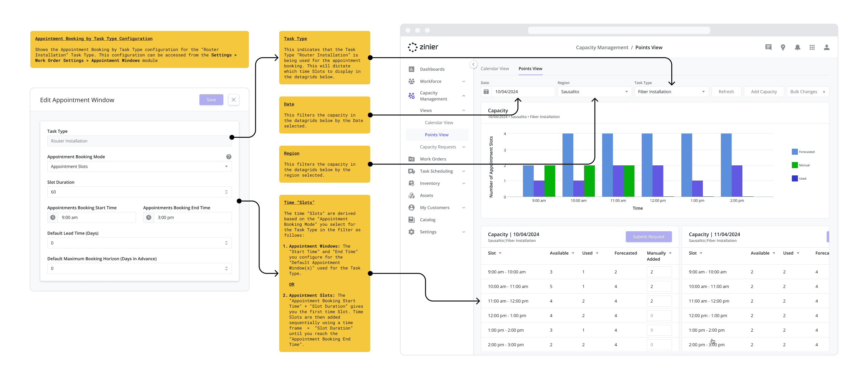Click the lightbulb tips icon
Screen dimensions: 868x379
point(783,48)
